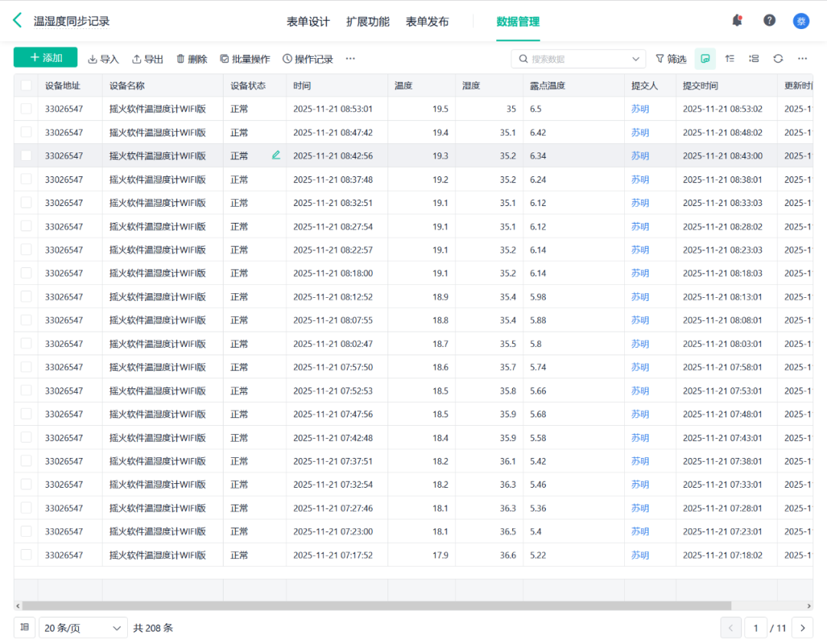This screenshot has height=644, width=827.
Task: Open 批量操作 batch operations
Action: tap(245, 59)
